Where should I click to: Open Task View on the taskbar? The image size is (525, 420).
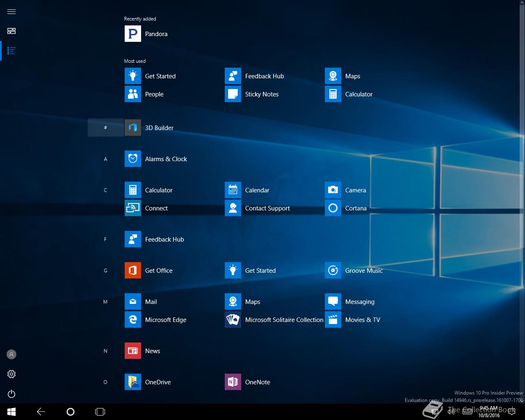(x=100, y=412)
